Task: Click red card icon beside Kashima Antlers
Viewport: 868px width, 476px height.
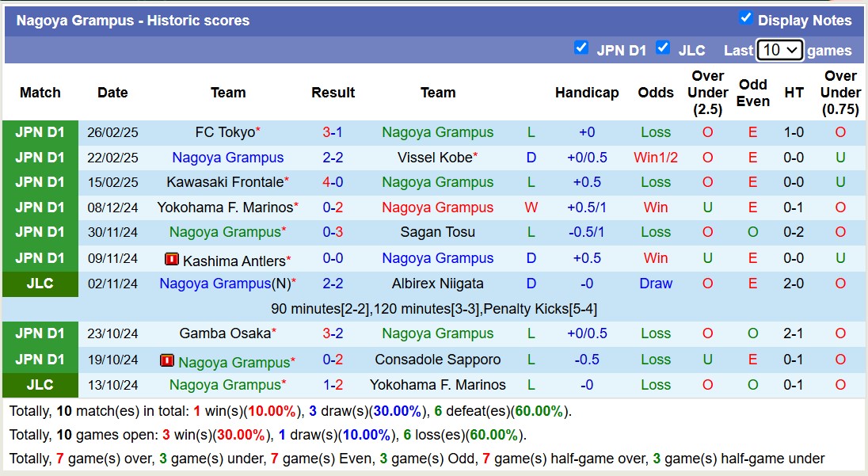Action: click(x=172, y=259)
